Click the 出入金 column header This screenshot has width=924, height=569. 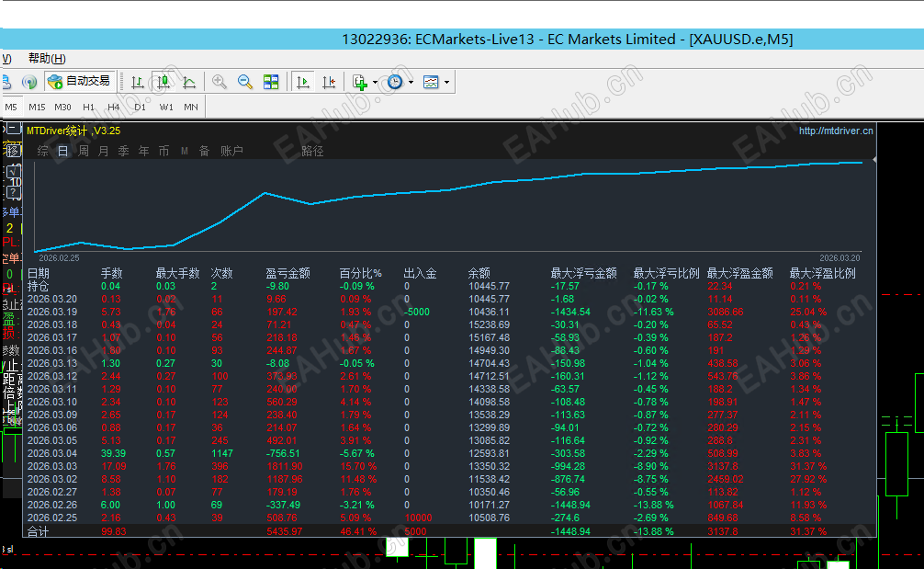pos(420,273)
